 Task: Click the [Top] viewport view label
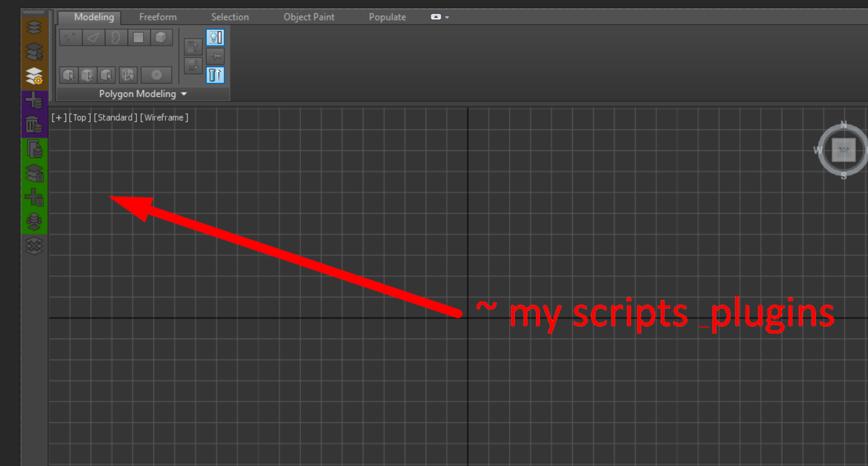tap(79, 117)
